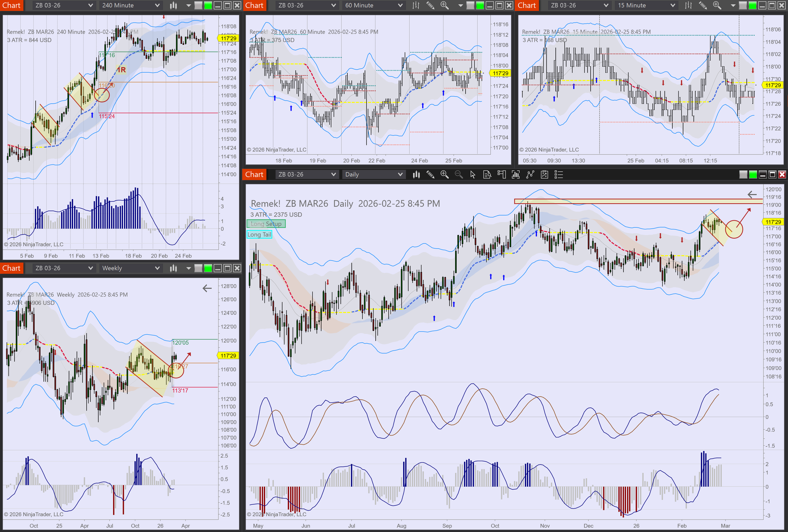Toggle gray link button on 60 Minute chart
The image size is (788, 532).
(470, 5)
